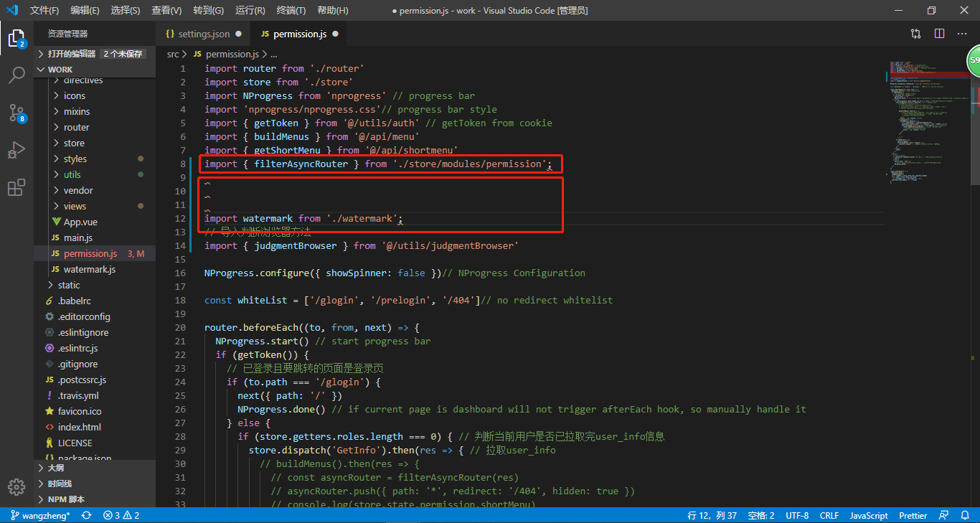Click the JavaScript language mode button
This screenshot has height=523, width=980.
pyautogui.click(x=869, y=515)
